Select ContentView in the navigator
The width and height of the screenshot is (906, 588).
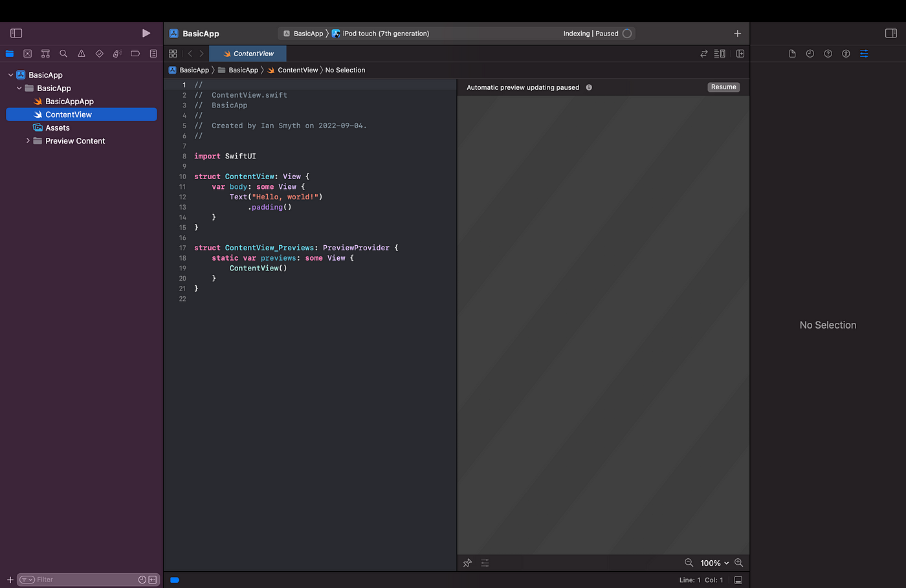(82, 114)
